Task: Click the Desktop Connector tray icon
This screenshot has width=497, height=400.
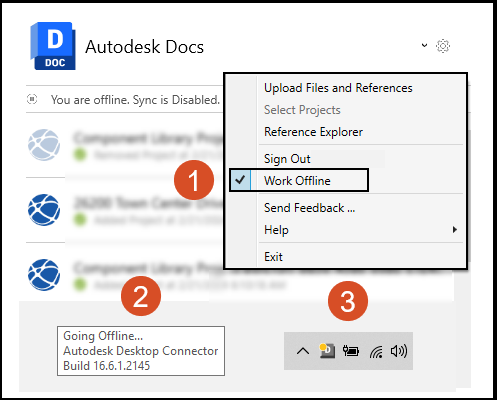Action: (327, 351)
